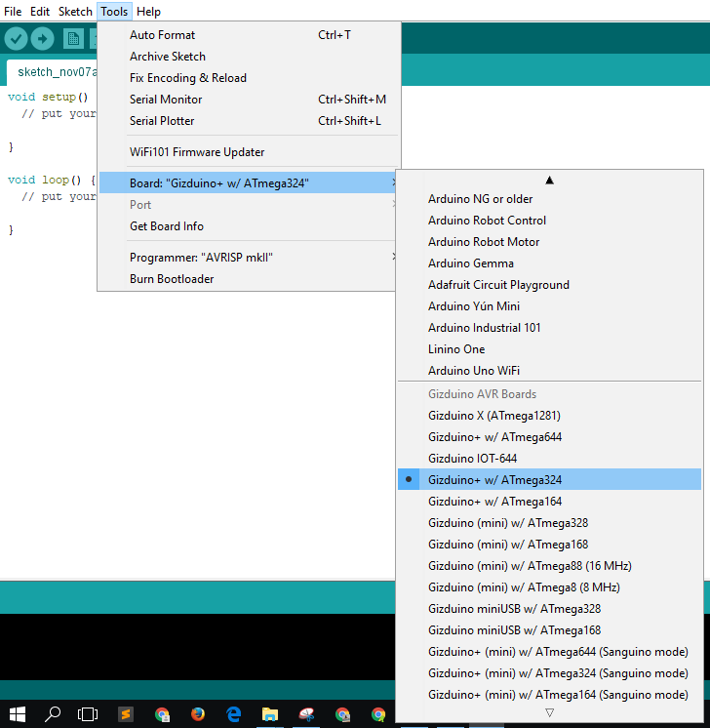Select Gizduino miniUSB w/ ATmega168
710x728 pixels.
point(549,630)
